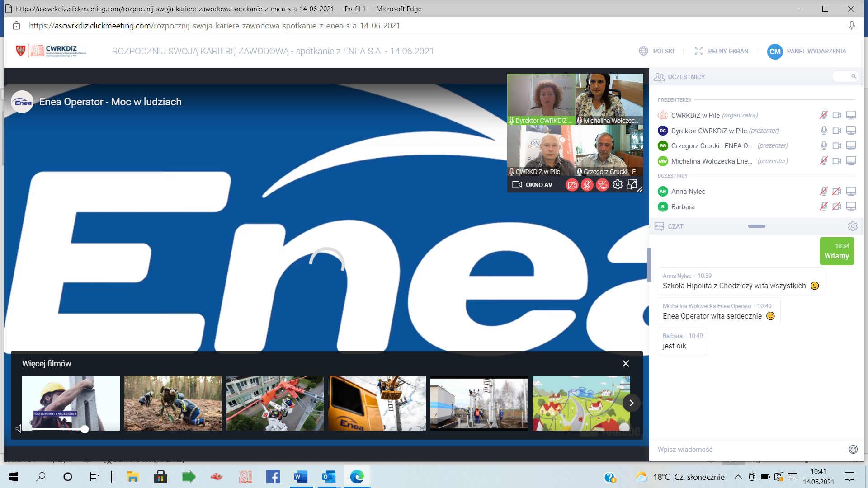Screen dimensions: 868x488
Task: Enable screen sharing in AV window
Action: (602, 185)
